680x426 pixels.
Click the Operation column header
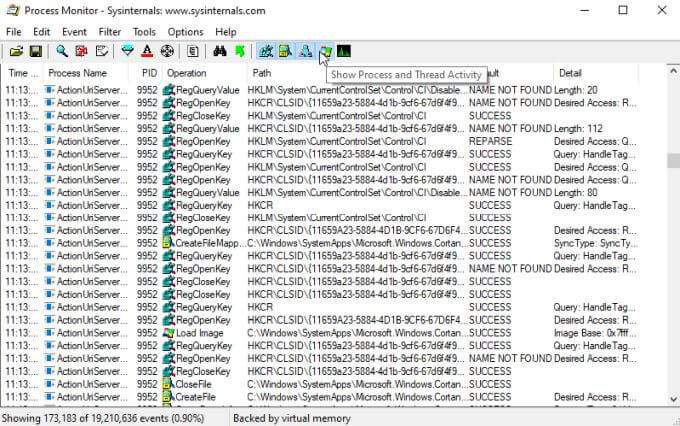[204, 73]
